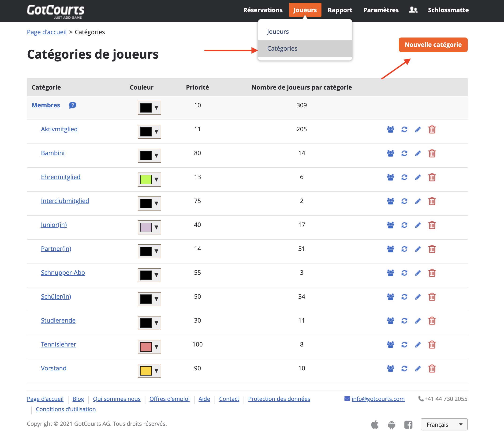Screen dimensions: 504x448
Task: Click the Priorité column header
Action: pos(197,87)
